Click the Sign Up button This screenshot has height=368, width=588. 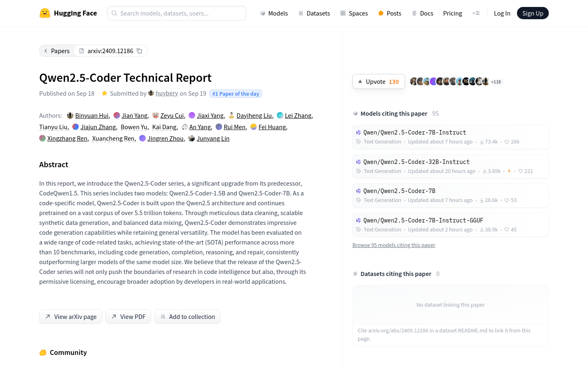[x=532, y=13]
